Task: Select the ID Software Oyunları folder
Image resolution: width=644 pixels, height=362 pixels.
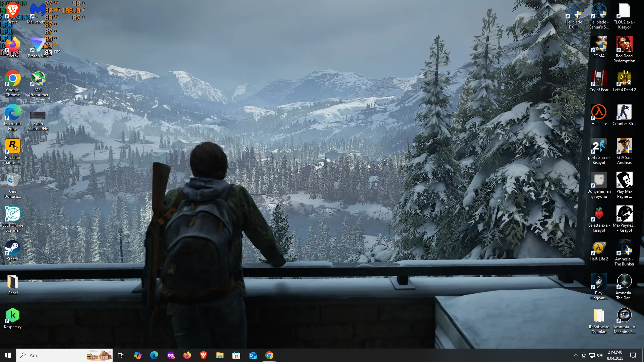Action: tap(599, 320)
